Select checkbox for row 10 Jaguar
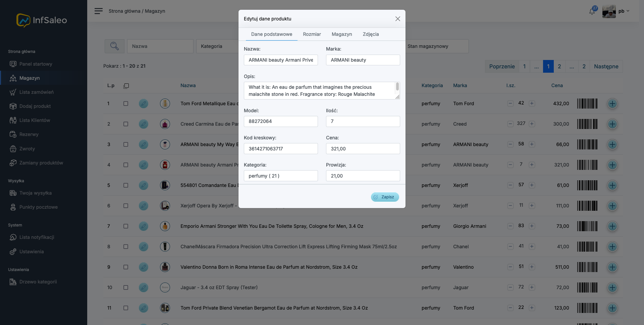The image size is (644, 325). click(126, 287)
